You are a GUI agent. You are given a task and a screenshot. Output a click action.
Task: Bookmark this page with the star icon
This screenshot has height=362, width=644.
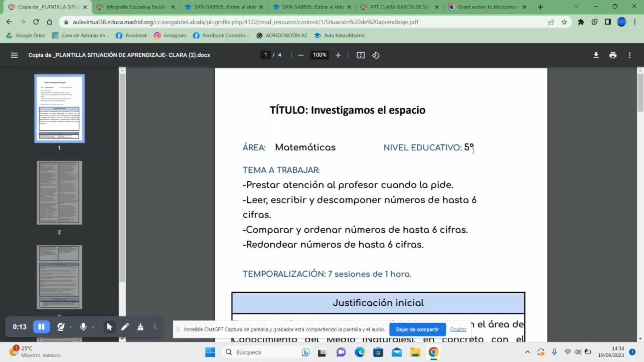pos(564,22)
